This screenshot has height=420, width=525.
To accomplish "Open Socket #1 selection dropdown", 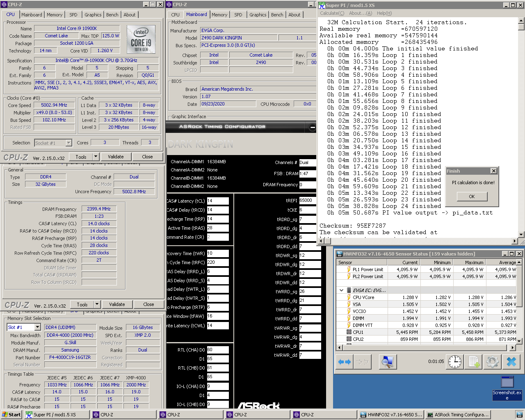I will [x=68, y=143].
